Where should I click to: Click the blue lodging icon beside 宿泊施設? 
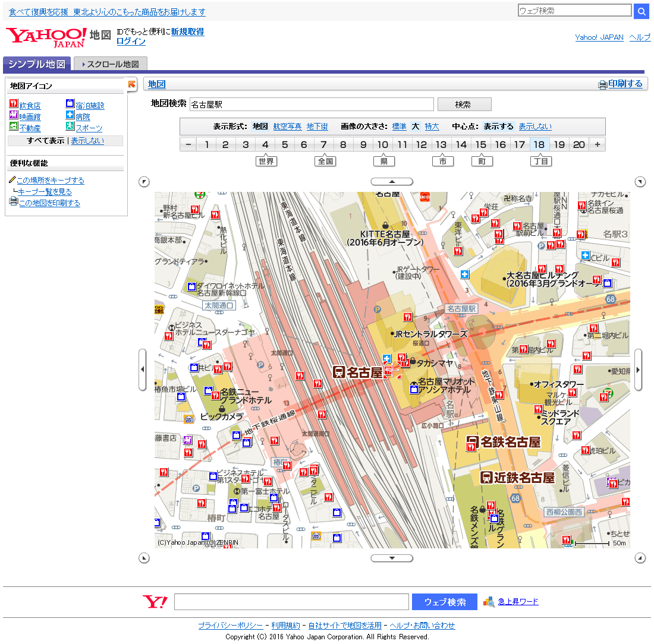click(70, 103)
